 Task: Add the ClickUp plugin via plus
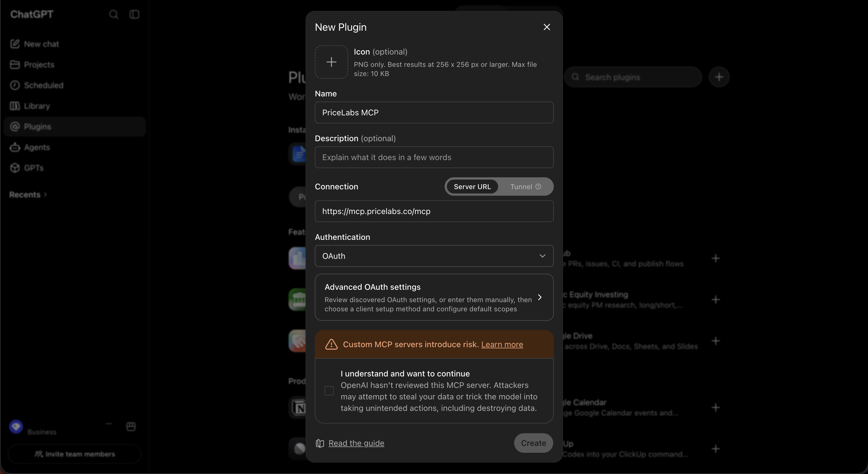(716, 449)
